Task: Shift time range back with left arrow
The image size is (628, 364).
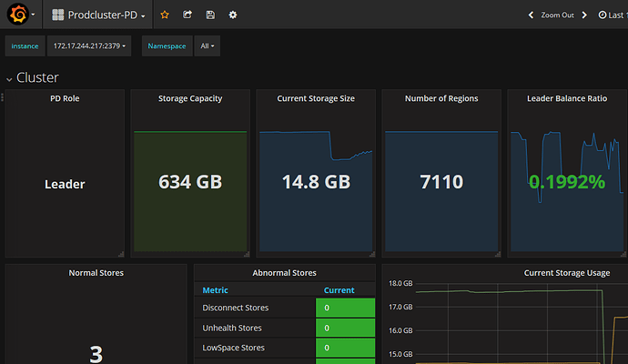Action: coord(532,15)
